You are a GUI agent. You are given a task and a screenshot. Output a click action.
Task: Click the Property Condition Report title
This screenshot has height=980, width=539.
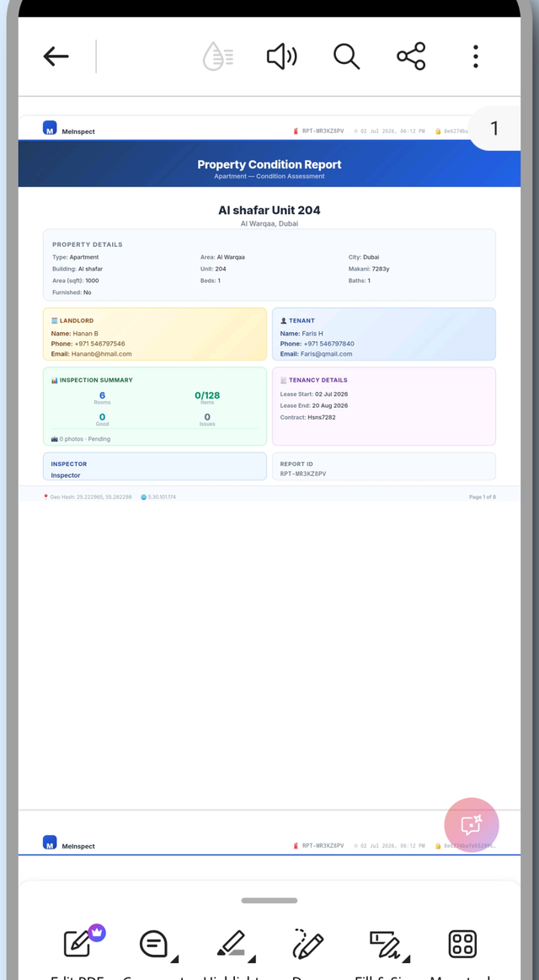pyautogui.click(x=269, y=164)
